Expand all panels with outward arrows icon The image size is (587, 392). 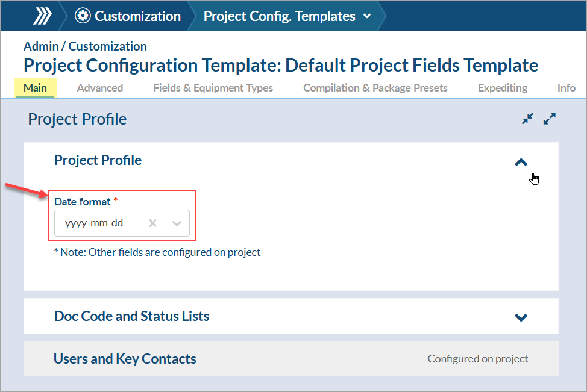[549, 119]
